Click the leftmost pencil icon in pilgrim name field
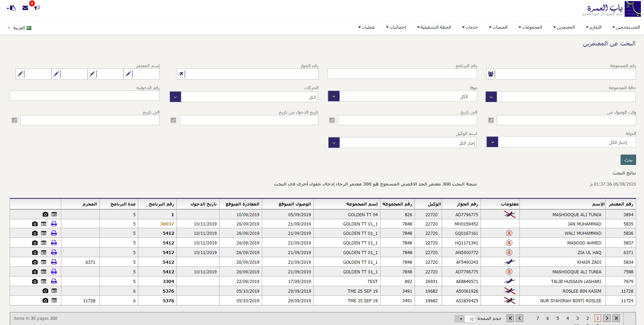This screenshot has height=325, width=644. tap(20, 74)
